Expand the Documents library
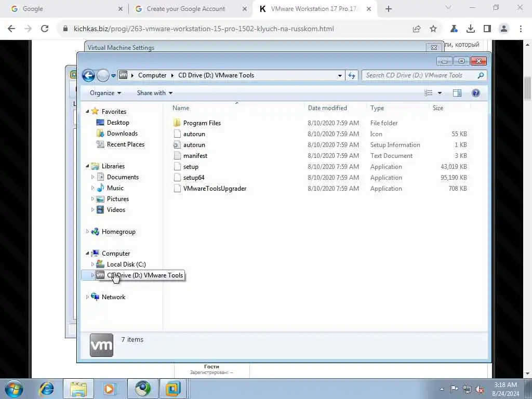 click(x=92, y=177)
